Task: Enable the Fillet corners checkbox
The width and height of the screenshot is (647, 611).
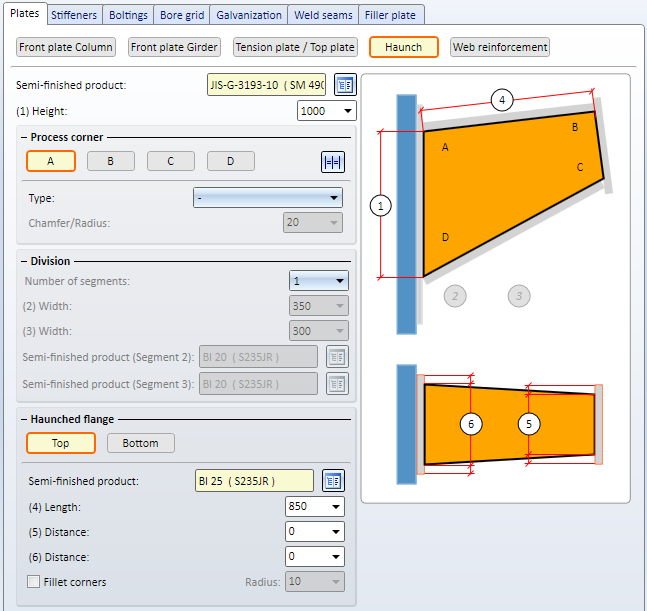Action: coord(34,582)
